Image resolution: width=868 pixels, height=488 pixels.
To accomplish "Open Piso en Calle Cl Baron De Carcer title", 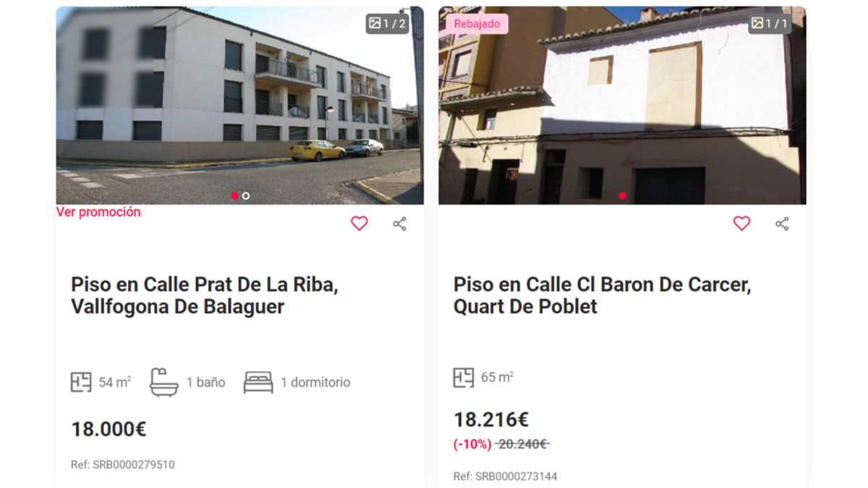I will point(603,295).
